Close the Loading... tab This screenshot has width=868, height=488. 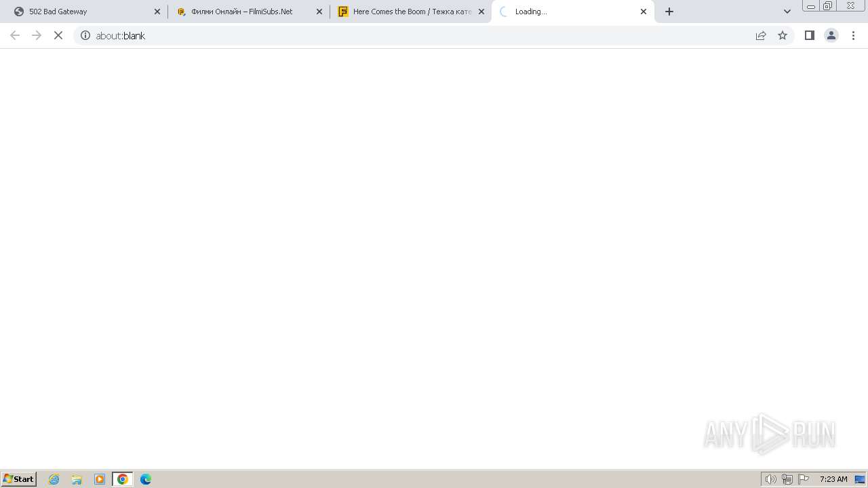click(x=644, y=12)
